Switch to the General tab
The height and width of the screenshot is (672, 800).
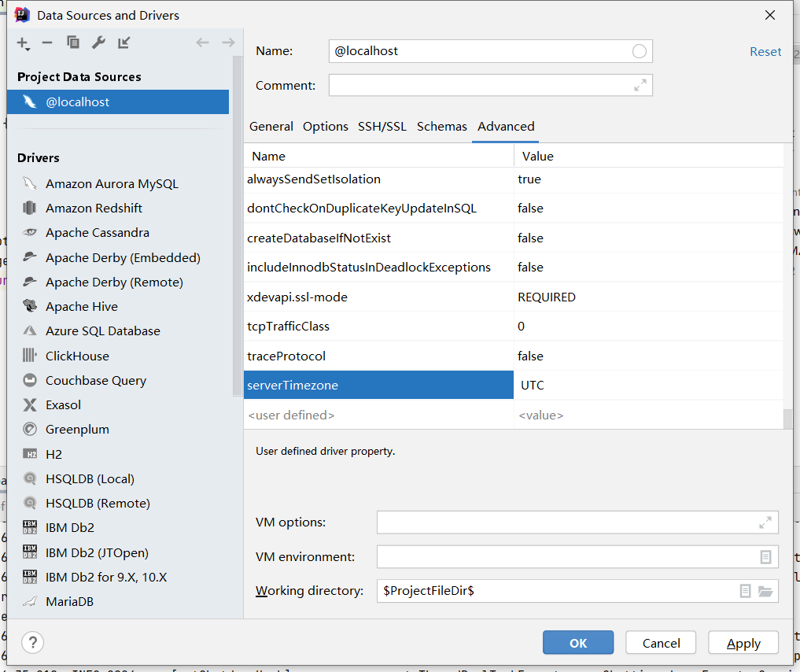tap(271, 127)
